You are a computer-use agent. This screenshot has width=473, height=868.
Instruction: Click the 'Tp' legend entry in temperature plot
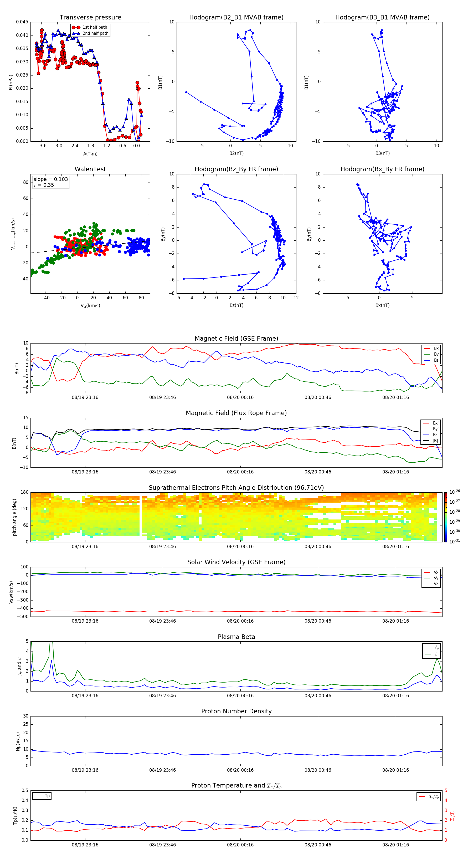click(x=42, y=796)
